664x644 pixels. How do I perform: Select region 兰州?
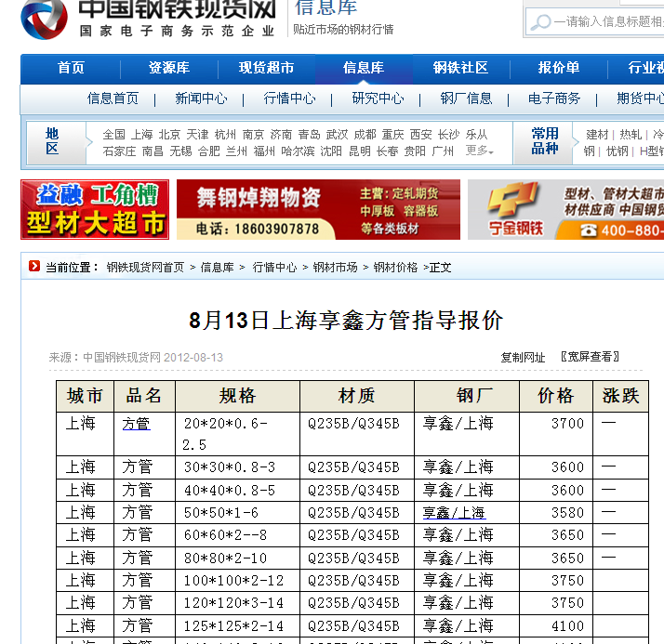coord(236,151)
